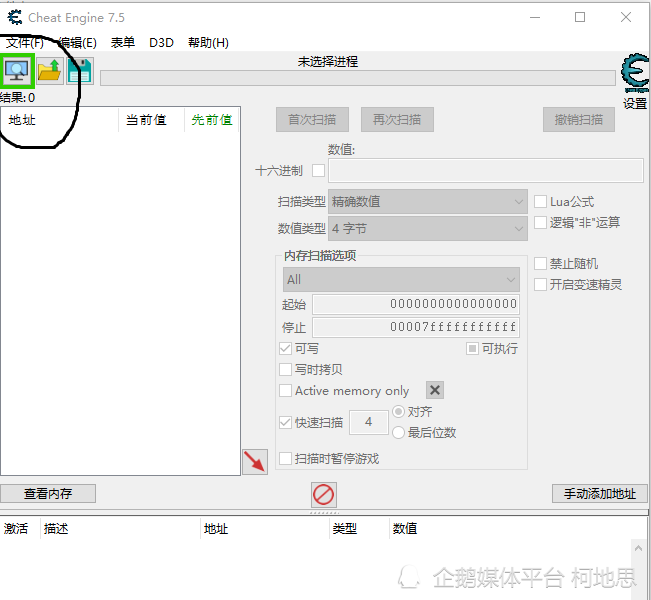Click the Cheat Engine logo settings icon
Viewport: 651px width, 600px height.
click(x=634, y=74)
